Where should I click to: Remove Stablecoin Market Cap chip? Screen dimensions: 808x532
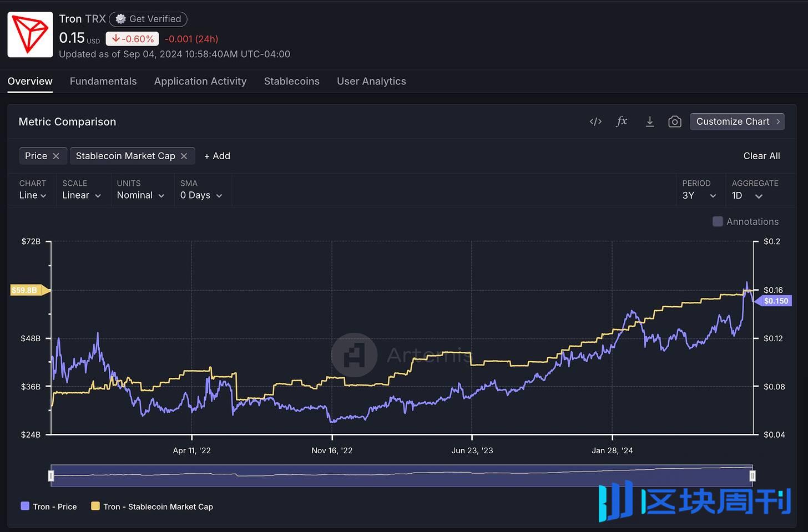pyautogui.click(x=184, y=156)
